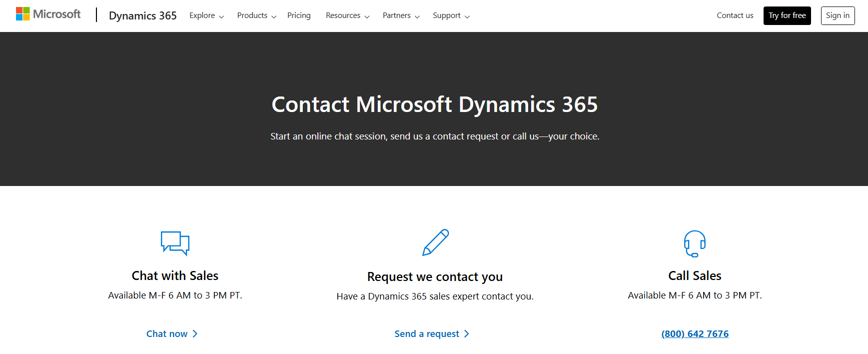Open the Contact us link
The image size is (868, 354).
[x=735, y=15]
